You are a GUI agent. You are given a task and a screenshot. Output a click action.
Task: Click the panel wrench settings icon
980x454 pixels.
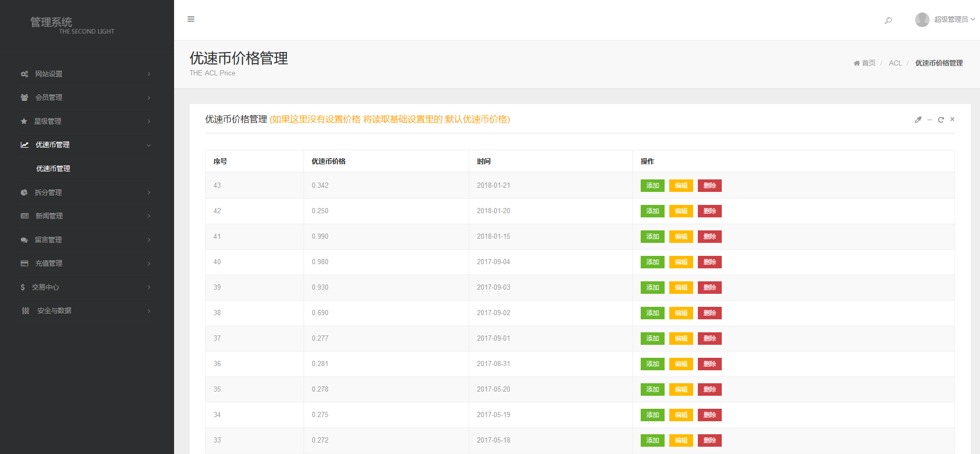918,120
